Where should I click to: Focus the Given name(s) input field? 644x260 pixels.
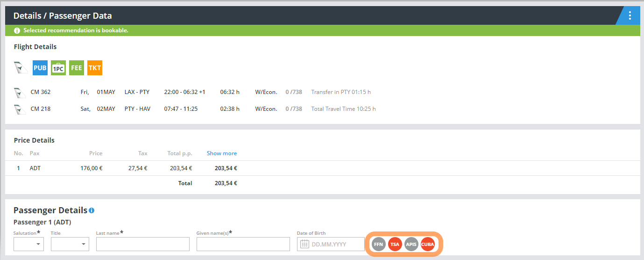pos(243,244)
